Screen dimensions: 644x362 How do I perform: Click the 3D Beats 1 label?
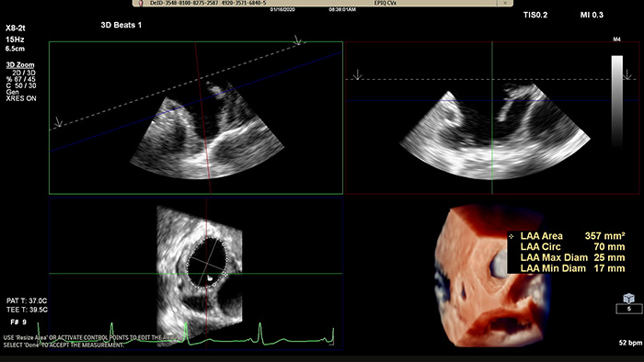(x=121, y=25)
